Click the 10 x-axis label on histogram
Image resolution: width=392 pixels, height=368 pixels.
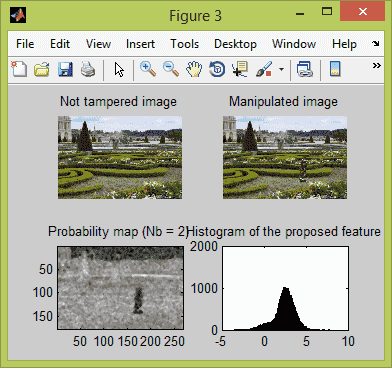[348, 341]
